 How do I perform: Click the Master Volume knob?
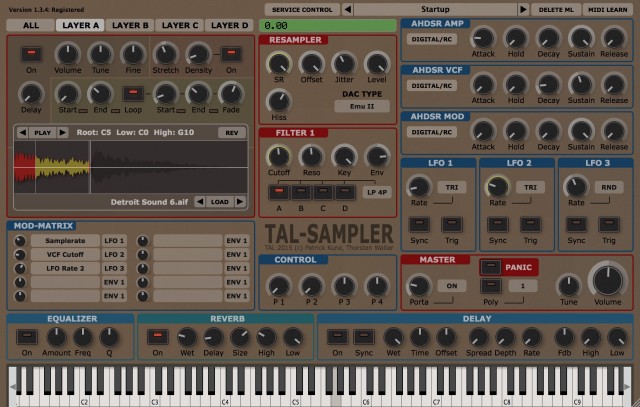(606, 280)
